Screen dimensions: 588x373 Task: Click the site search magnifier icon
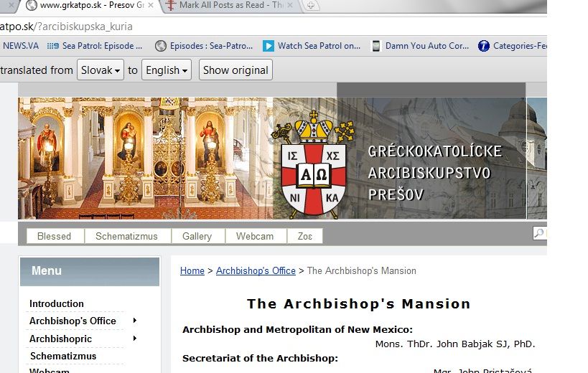tap(539, 233)
